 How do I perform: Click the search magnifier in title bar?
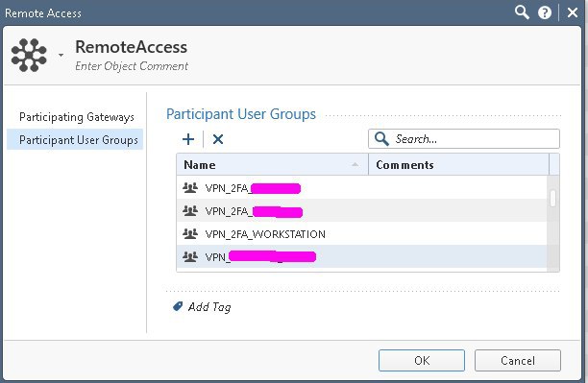tap(522, 12)
